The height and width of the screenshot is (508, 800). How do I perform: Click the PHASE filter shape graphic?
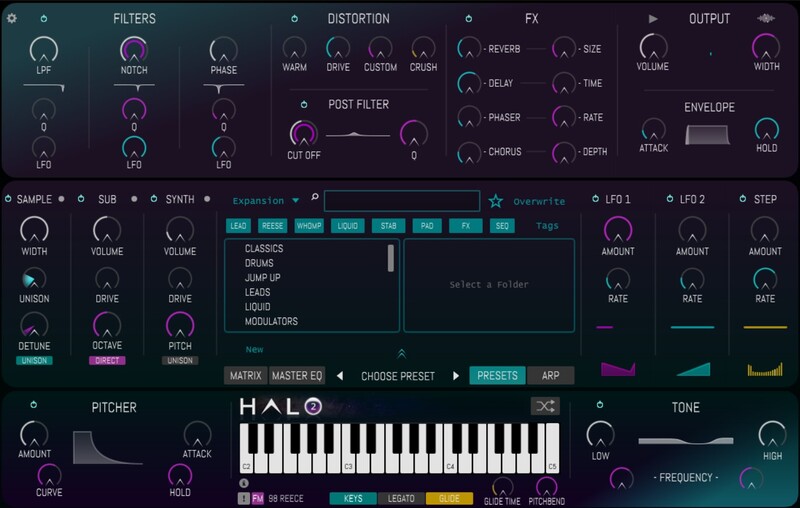(x=223, y=88)
